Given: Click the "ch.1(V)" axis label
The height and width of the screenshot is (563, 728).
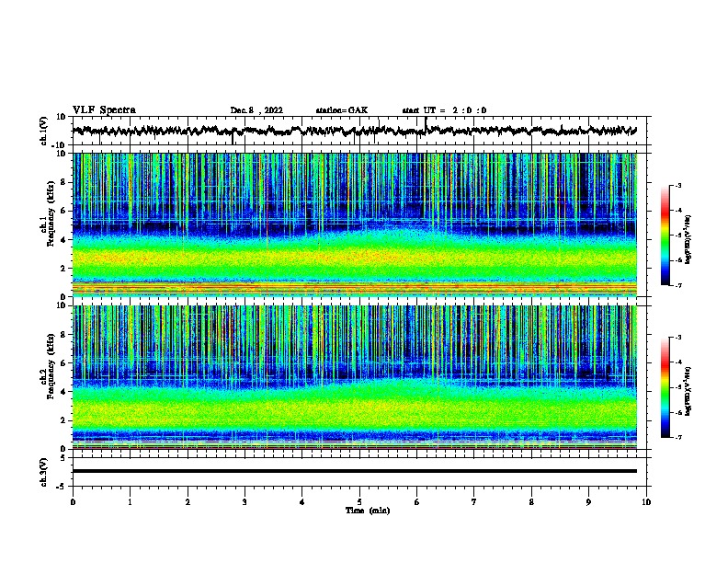Looking at the screenshot, I should 44,131.
